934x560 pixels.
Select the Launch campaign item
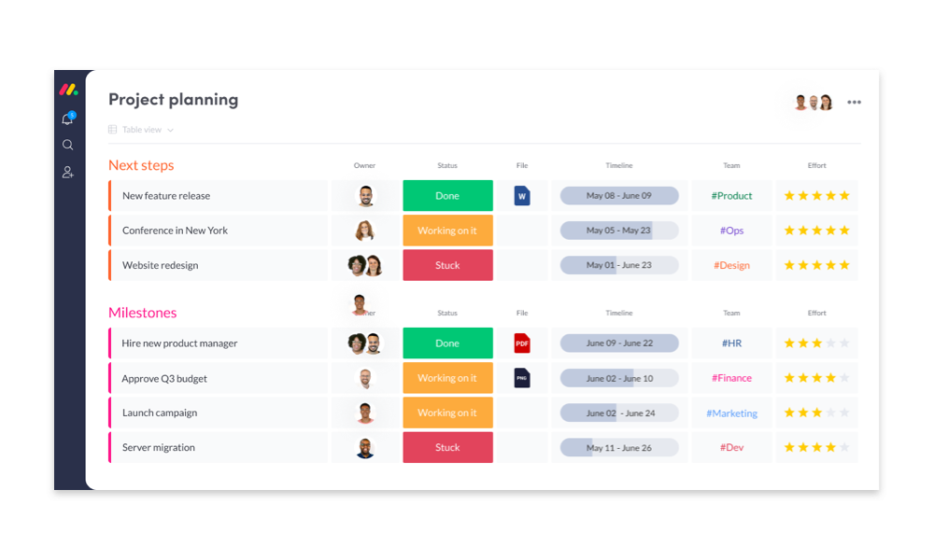pyautogui.click(x=218, y=413)
